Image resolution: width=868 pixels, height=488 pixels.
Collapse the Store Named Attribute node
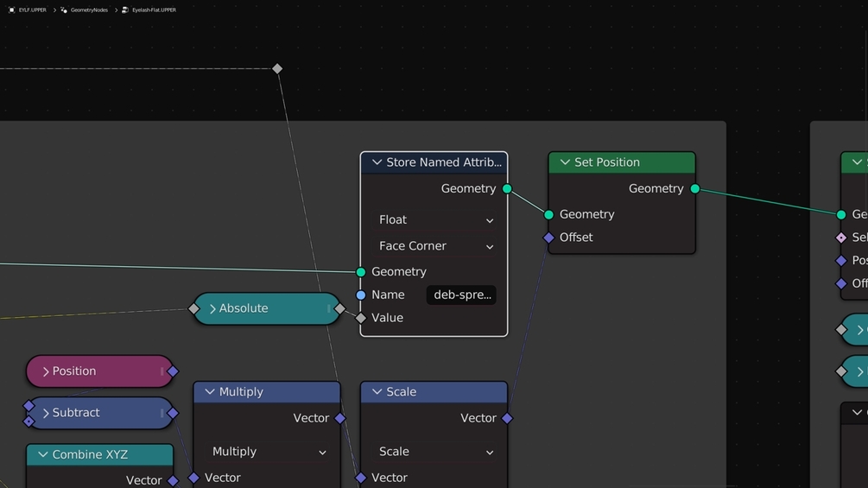tap(377, 162)
